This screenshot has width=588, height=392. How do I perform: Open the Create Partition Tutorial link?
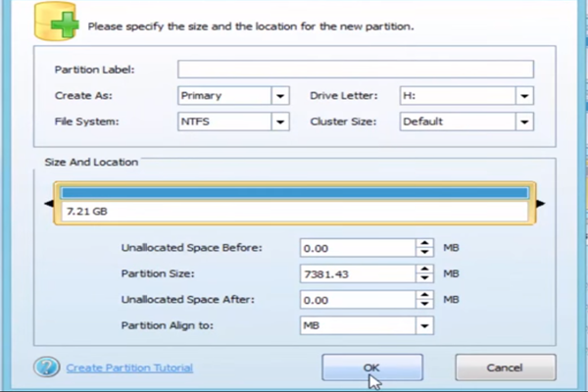pyautogui.click(x=129, y=367)
